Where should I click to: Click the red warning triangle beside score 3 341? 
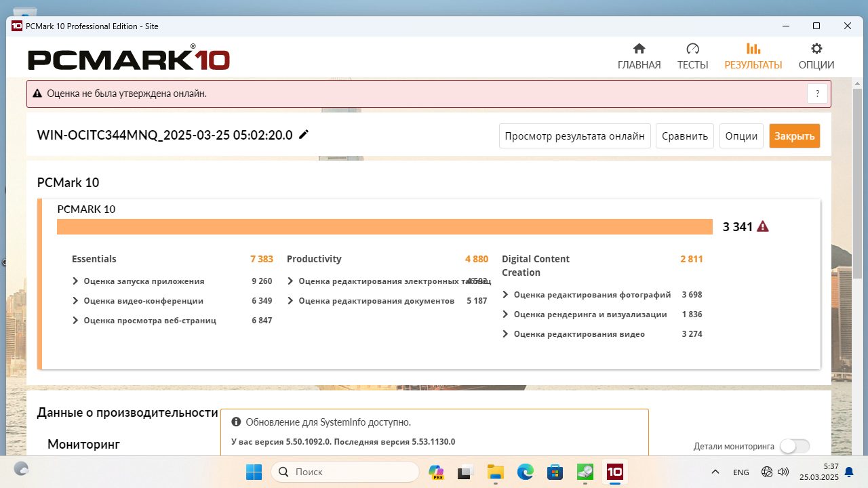[x=763, y=226]
